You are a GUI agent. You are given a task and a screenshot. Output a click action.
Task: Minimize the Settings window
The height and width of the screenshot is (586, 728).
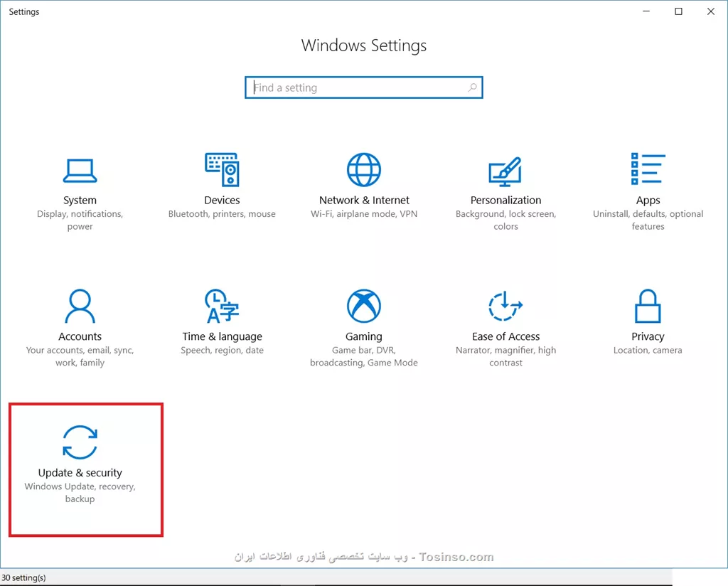click(x=646, y=11)
